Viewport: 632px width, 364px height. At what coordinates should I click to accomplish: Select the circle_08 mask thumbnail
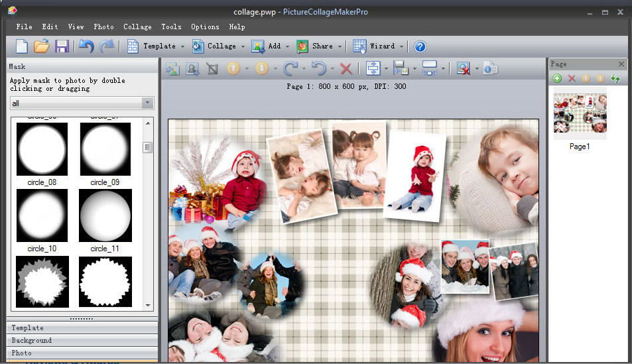point(42,149)
